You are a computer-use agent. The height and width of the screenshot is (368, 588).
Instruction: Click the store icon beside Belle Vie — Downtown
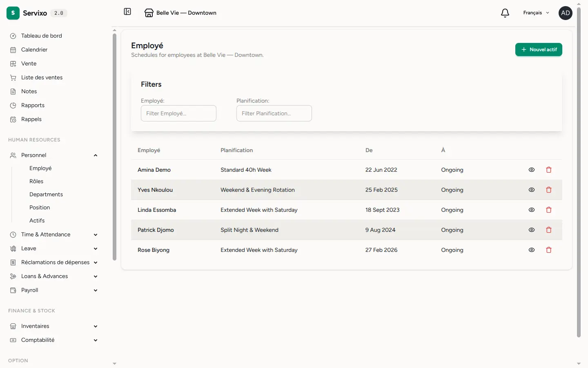click(x=149, y=13)
